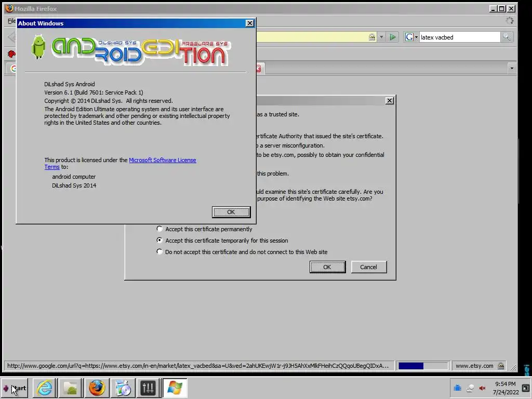
Task: Click the green Go arrow in Firefox toolbar
Action: (x=393, y=37)
